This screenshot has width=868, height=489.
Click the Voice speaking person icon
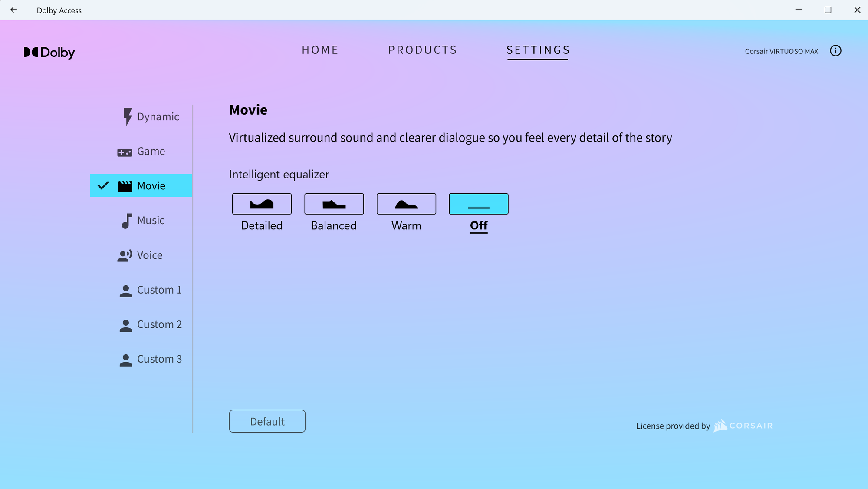coord(125,256)
